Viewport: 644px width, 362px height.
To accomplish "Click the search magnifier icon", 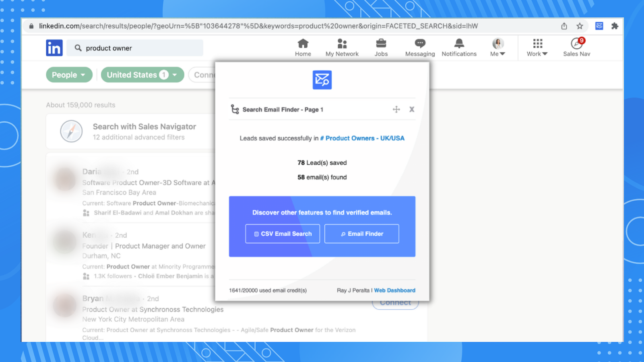I will pyautogui.click(x=78, y=48).
